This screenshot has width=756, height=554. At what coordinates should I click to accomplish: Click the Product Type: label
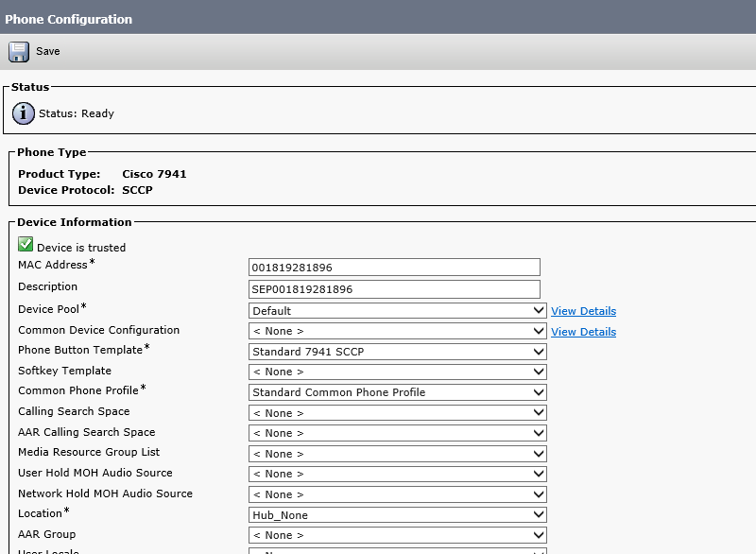click(60, 174)
